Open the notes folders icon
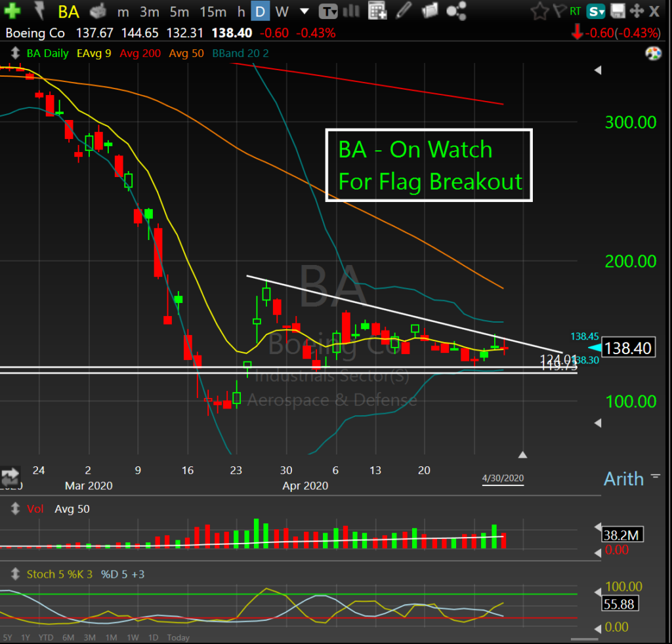Viewport: 672px width, 644px height. [429, 10]
